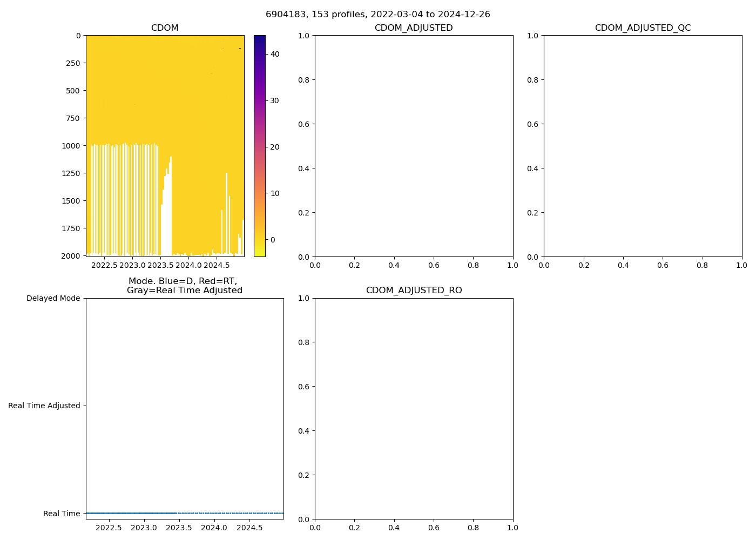Viewport: 756px width, 540px height.
Task: Click the colorbar tick label 40
Action: [274, 54]
